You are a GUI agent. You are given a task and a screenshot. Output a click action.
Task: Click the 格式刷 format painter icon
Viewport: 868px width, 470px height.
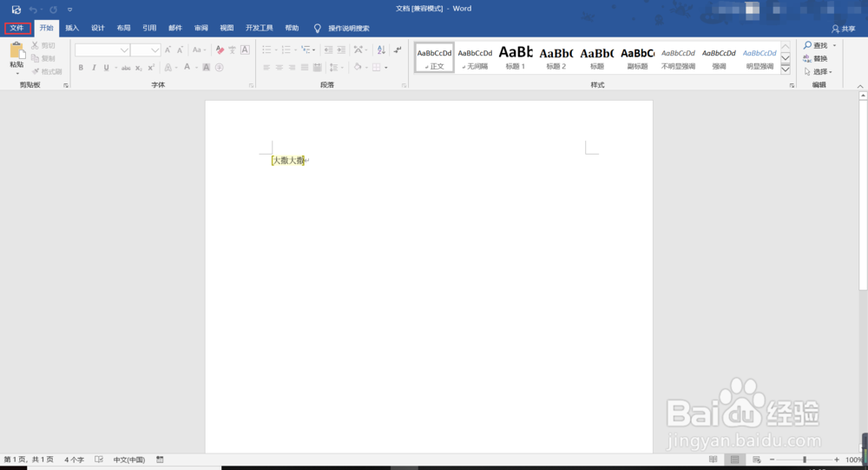[36, 71]
